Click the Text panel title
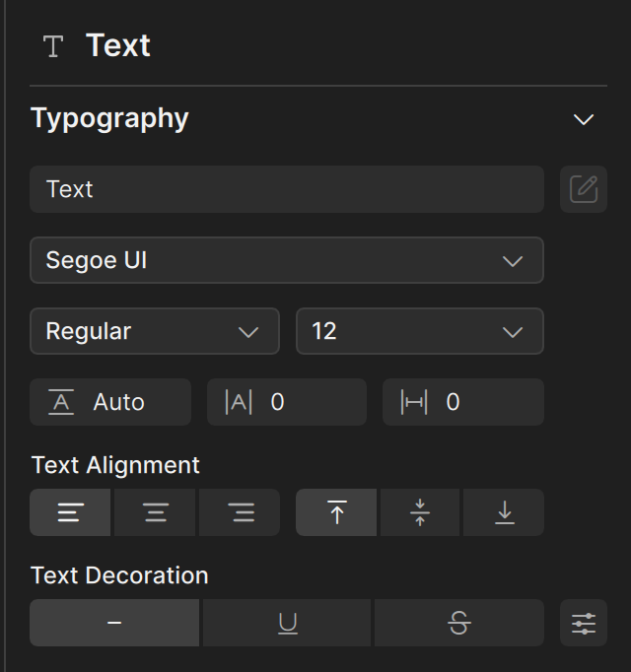The width and height of the screenshot is (631, 672). pyautogui.click(x=118, y=45)
